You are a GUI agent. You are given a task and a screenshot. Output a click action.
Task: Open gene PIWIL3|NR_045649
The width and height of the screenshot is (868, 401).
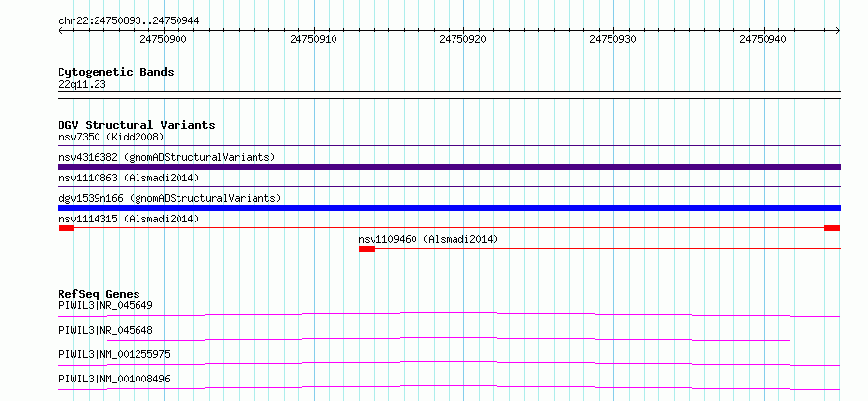[x=105, y=305]
